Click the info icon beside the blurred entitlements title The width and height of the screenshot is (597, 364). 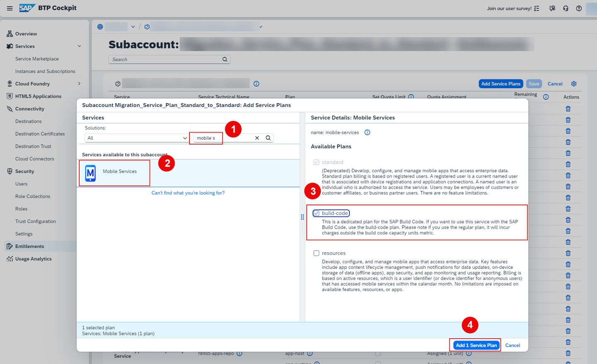(x=256, y=84)
